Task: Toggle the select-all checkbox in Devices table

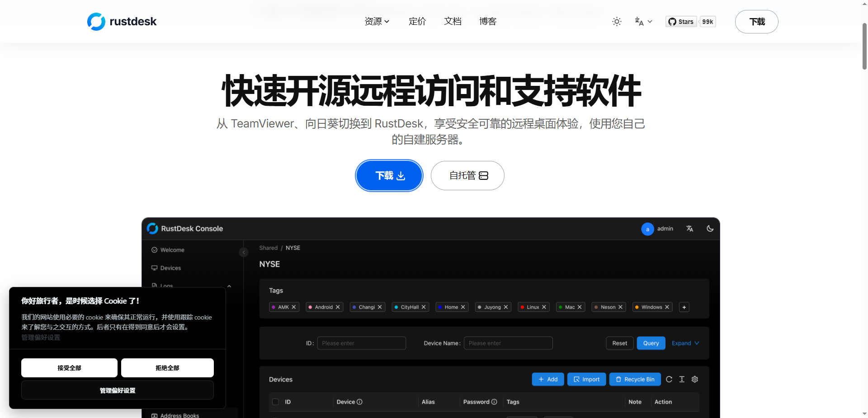Action: [275, 402]
